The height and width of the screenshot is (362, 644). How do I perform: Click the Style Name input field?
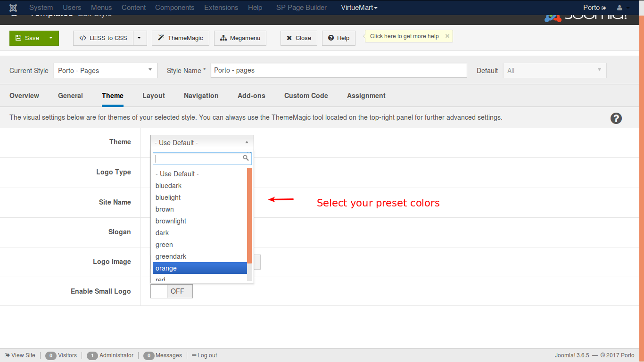coord(339,70)
